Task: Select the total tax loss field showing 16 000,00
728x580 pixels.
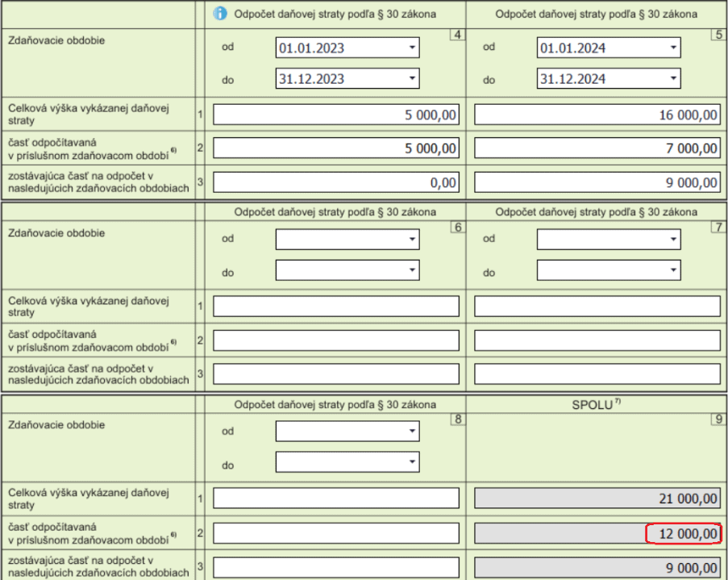Action: pyautogui.click(x=597, y=115)
